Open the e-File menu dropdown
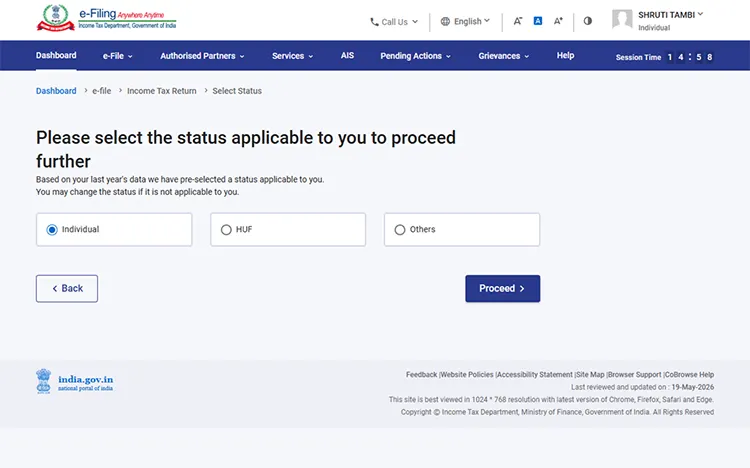The width and height of the screenshot is (750, 468). point(118,56)
